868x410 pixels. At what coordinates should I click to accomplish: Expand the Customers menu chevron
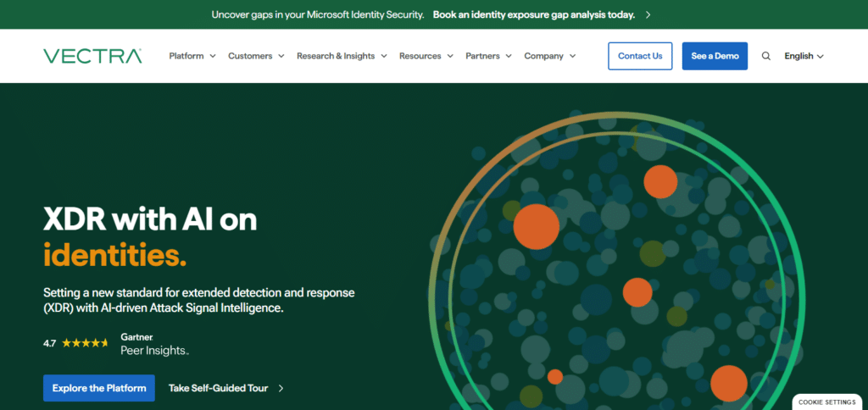click(281, 56)
